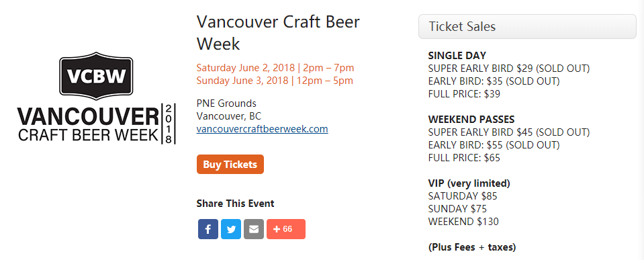Click the PNE Grounds venue text

point(226,103)
